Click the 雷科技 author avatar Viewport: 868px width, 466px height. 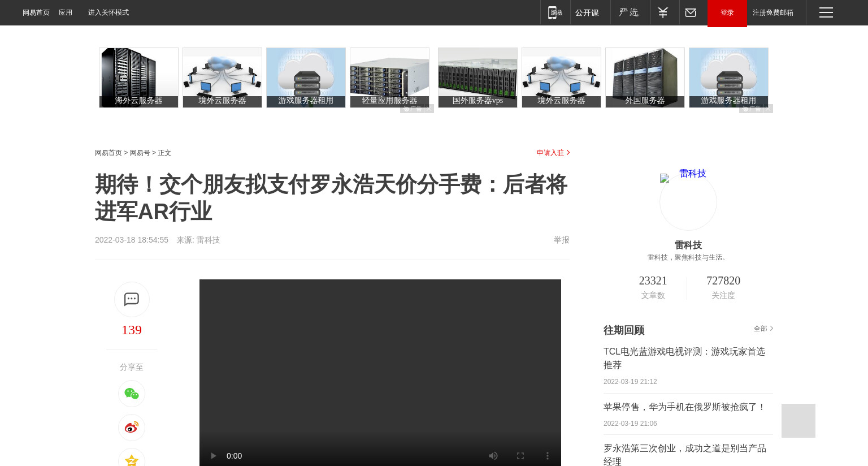point(688,201)
